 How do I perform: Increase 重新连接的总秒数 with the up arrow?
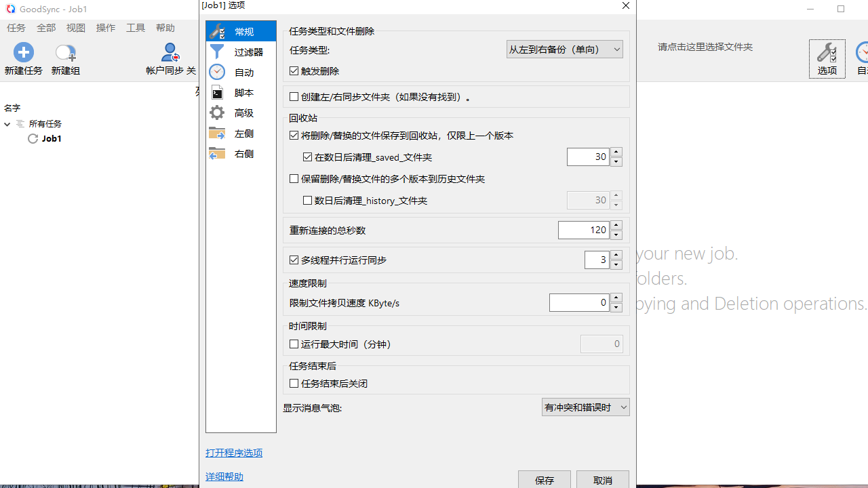(x=616, y=225)
